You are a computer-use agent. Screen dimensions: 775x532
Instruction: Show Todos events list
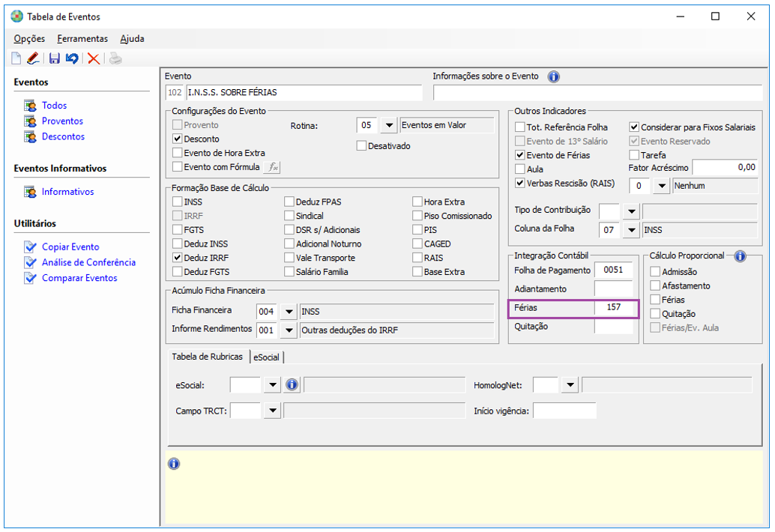tap(55, 106)
